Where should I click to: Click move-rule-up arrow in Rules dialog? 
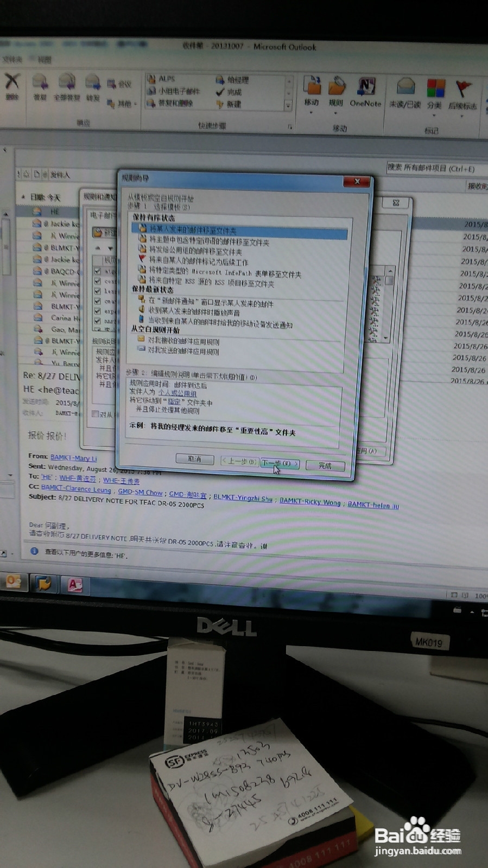tap(98, 248)
